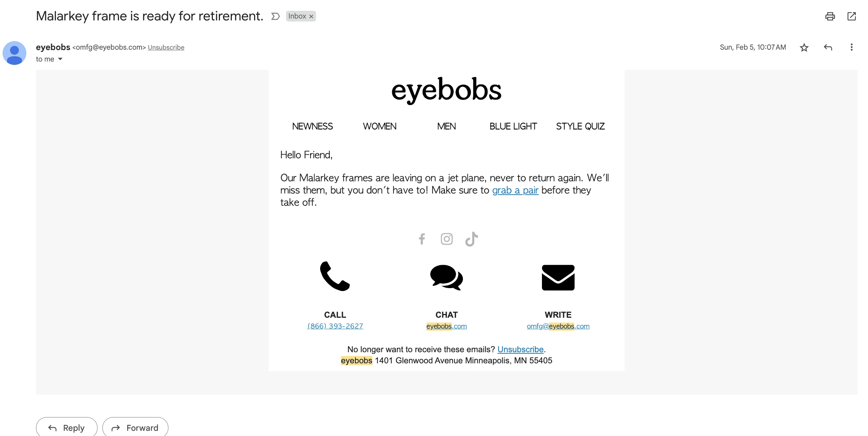Follow the 'grab a pair' link
The height and width of the screenshot is (436, 868).
(x=515, y=190)
